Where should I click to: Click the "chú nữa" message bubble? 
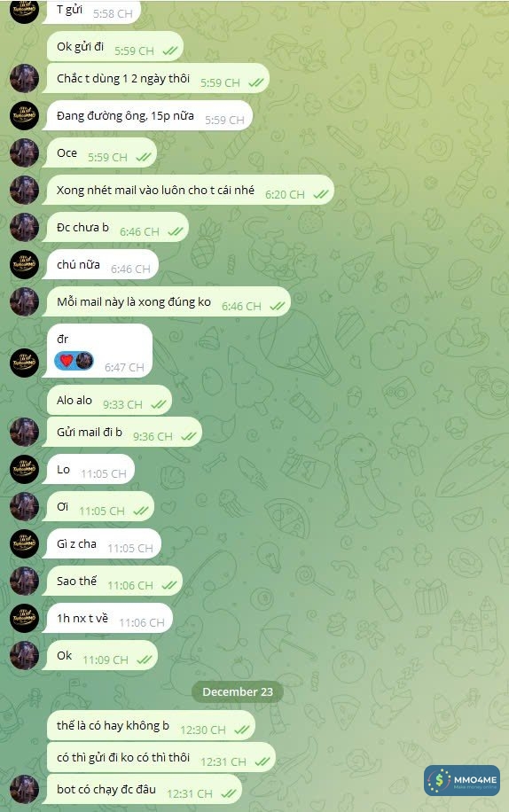100,265
